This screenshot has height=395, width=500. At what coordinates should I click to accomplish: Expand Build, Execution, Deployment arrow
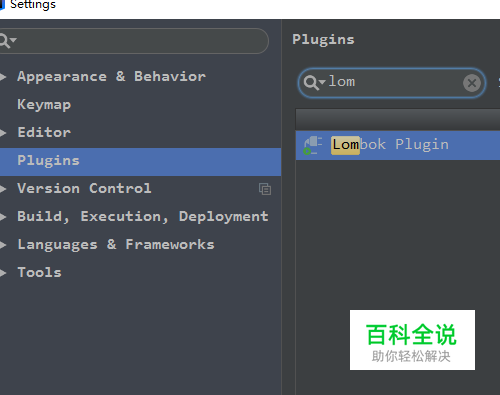(x=3, y=217)
